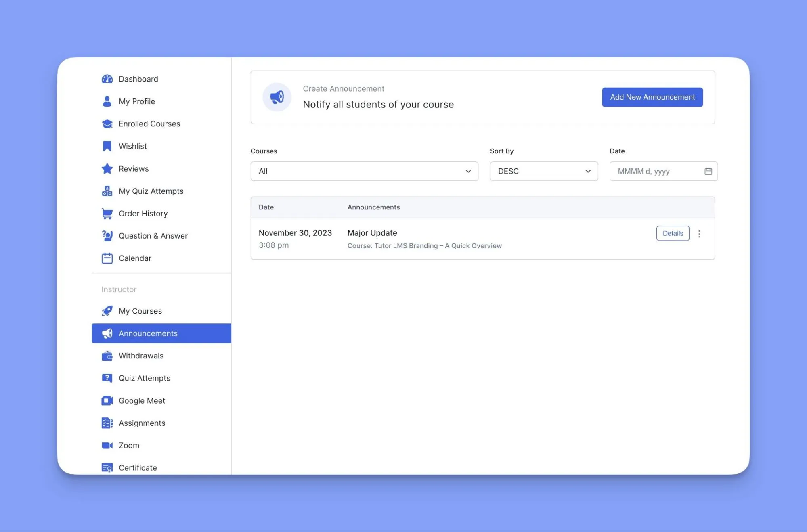
Task: Click the Withdrawals wallet icon
Action: pyautogui.click(x=107, y=356)
